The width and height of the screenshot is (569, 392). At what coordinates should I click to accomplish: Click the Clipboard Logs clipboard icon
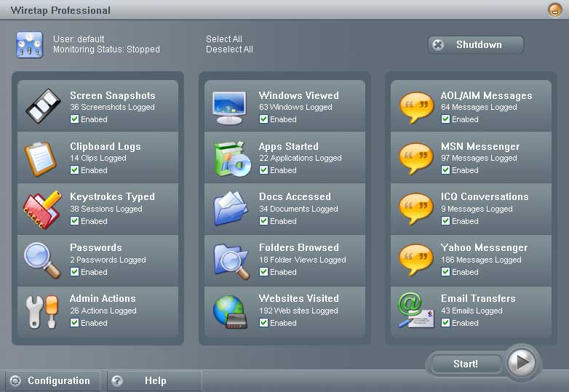tap(40, 159)
